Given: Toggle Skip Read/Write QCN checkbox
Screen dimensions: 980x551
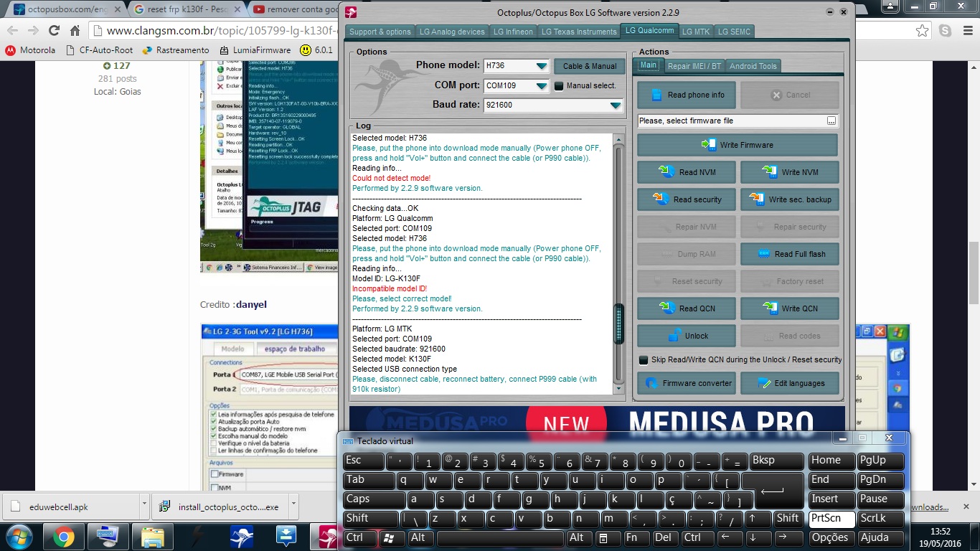Looking at the screenshot, I should point(644,360).
